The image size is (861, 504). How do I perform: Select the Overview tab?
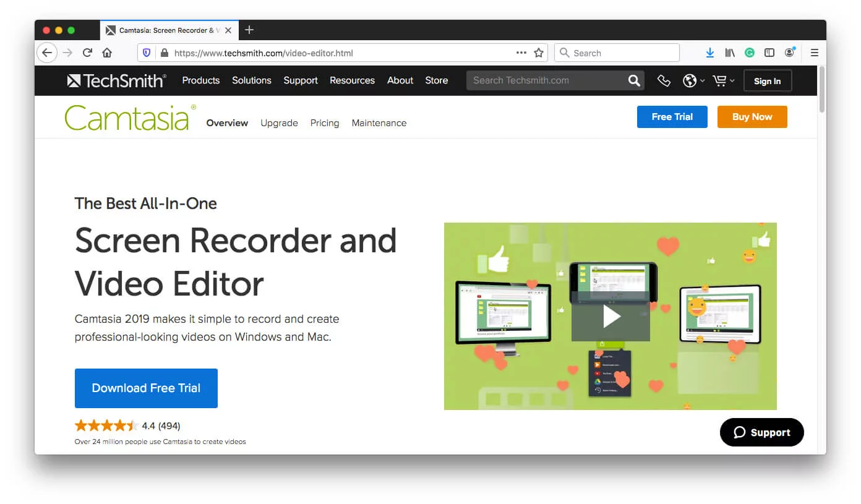pos(227,123)
